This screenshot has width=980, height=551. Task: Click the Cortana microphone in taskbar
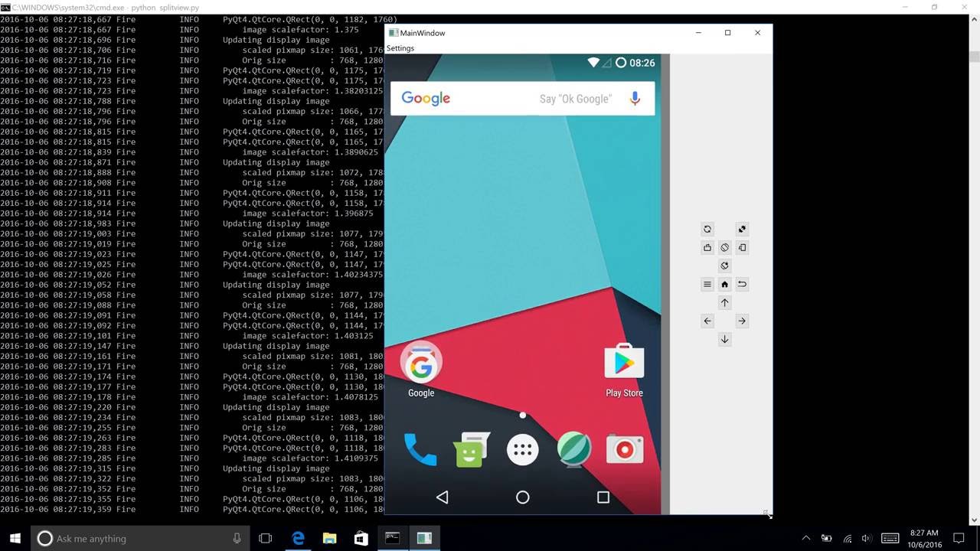click(x=237, y=539)
